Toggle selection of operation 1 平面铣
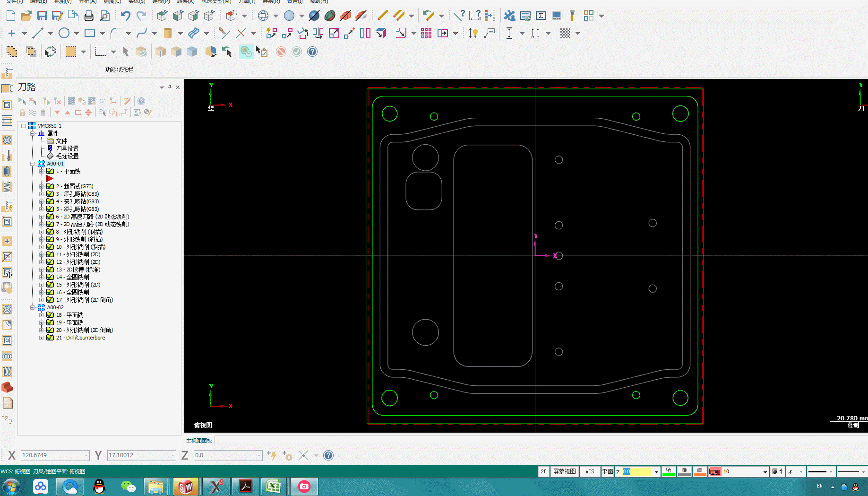The height and width of the screenshot is (496, 868). click(50, 171)
